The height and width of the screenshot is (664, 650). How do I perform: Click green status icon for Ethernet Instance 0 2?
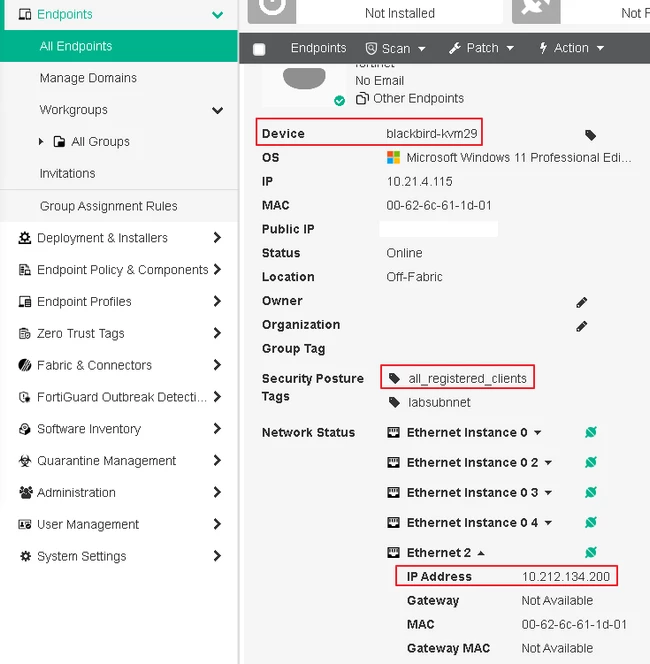(591, 462)
